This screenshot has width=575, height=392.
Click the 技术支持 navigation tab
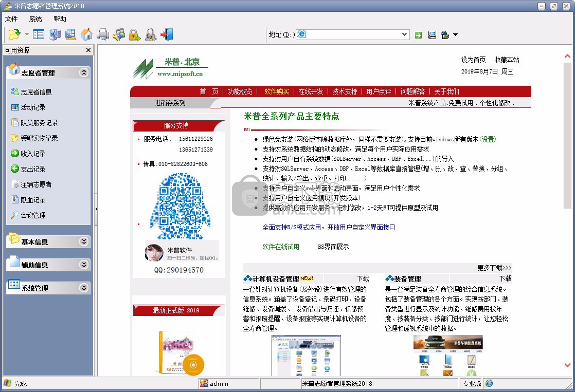(345, 91)
